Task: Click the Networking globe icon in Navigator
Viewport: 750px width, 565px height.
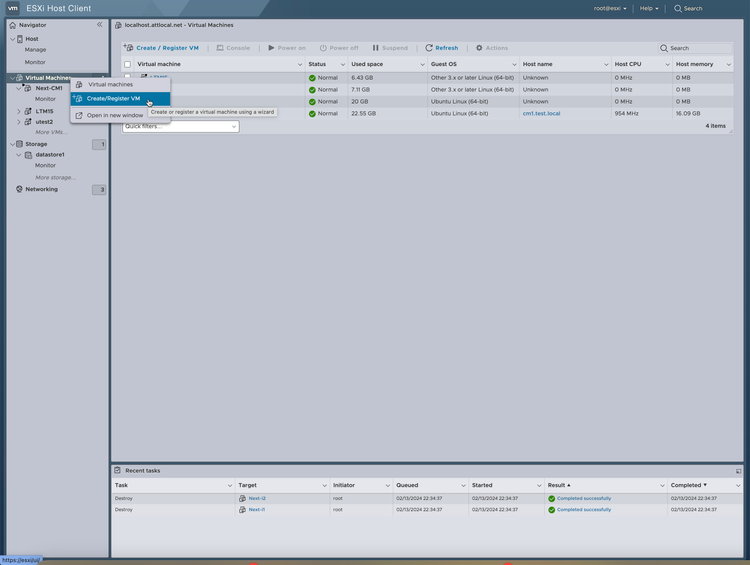Action: (x=19, y=189)
